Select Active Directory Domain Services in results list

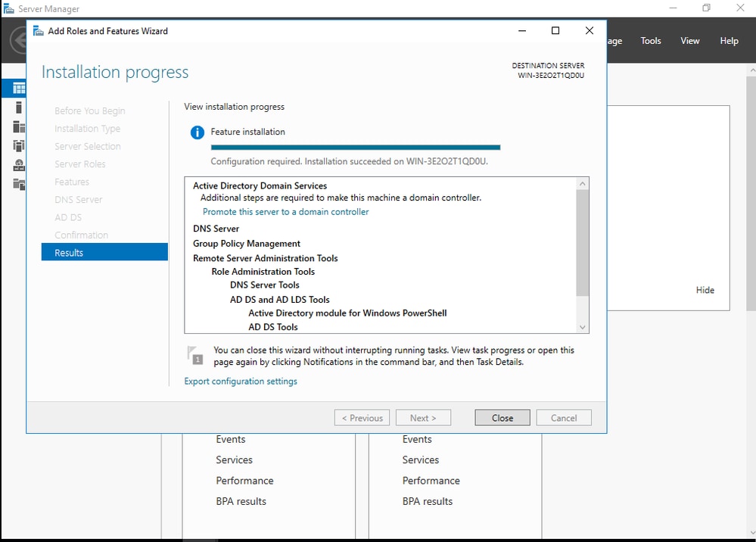click(260, 185)
